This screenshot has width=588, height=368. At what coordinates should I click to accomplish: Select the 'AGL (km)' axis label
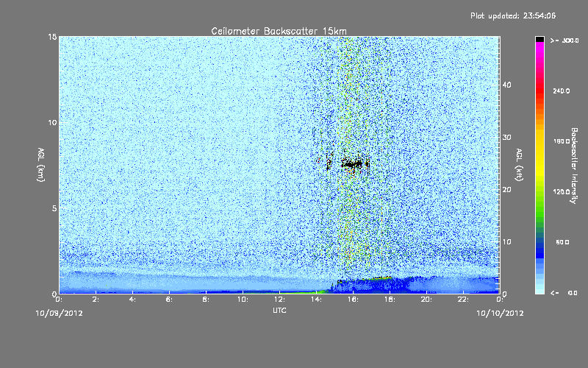click(x=41, y=164)
